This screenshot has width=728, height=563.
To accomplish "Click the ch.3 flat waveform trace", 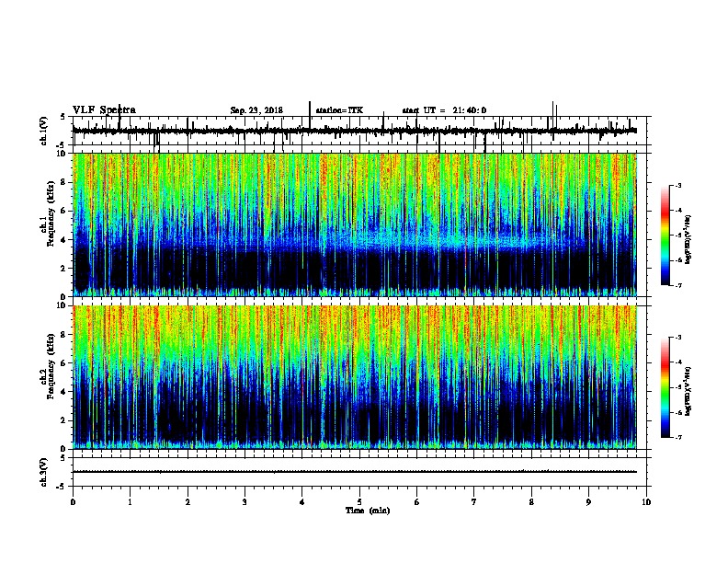I will point(355,472).
